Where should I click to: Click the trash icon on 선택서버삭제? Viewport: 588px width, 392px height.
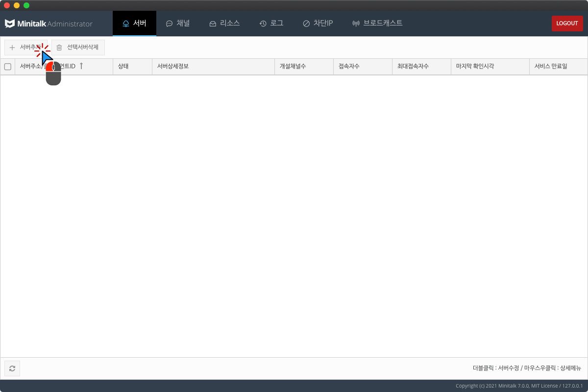tap(59, 48)
